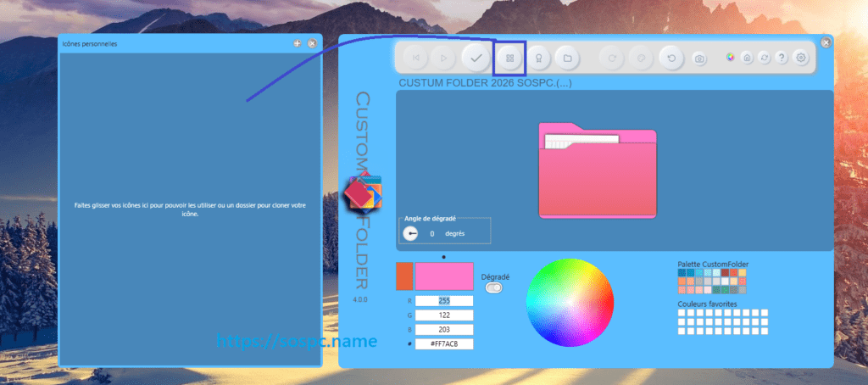The image size is (868, 385).
Task: Click the play arrow toolbar button
Action: tap(442, 58)
